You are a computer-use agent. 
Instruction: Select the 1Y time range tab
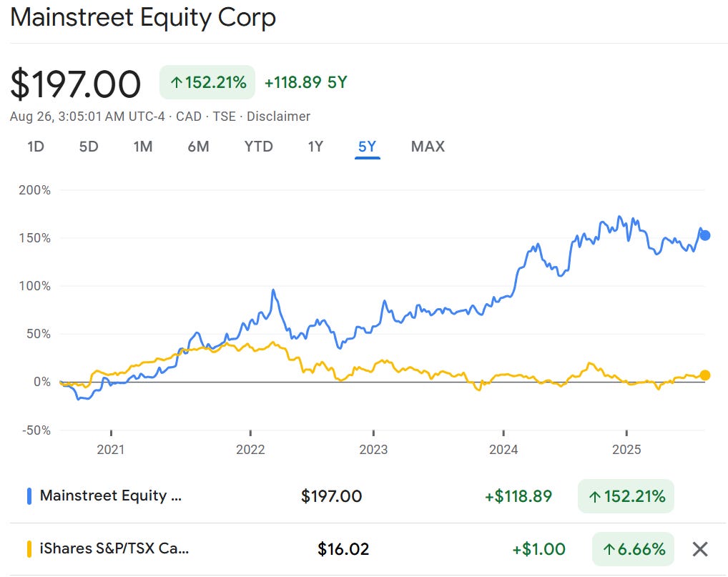click(x=315, y=147)
